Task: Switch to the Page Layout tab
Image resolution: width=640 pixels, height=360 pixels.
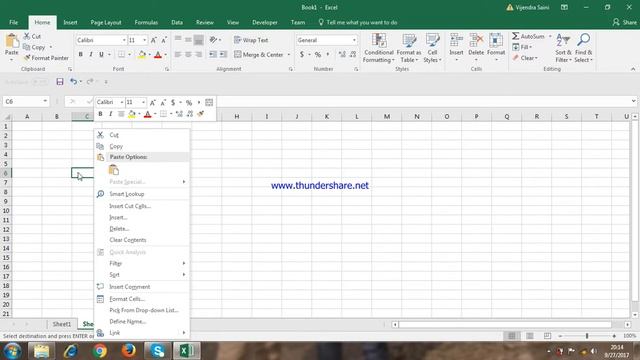Action: (x=106, y=22)
